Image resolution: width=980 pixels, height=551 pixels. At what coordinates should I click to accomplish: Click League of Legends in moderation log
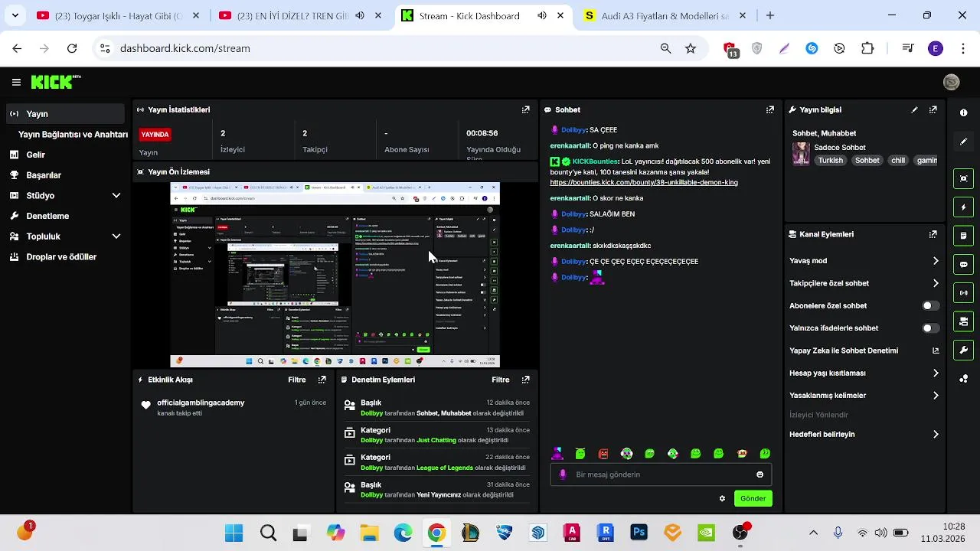pyautogui.click(x=445, y=468)
